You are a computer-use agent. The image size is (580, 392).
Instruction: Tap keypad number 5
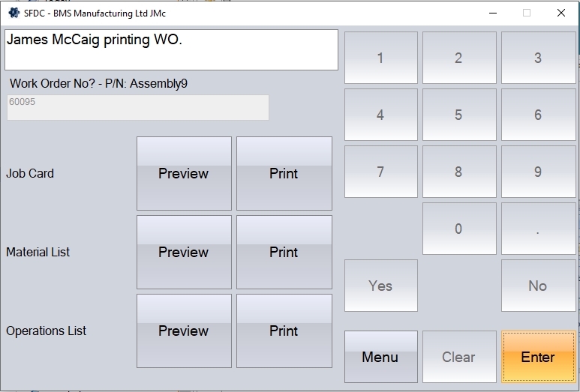pyautogui.click(x=458, y=115)
